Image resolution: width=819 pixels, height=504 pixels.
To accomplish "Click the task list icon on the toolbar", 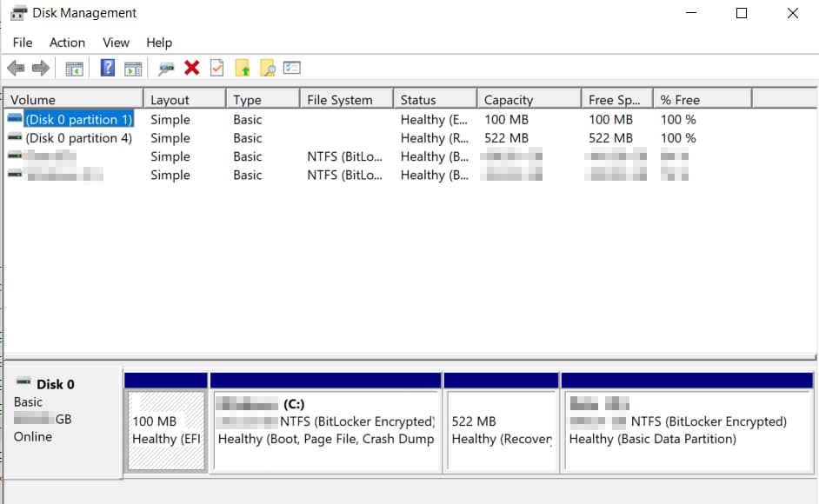I will pyautogui.click(x=292, y=68).
